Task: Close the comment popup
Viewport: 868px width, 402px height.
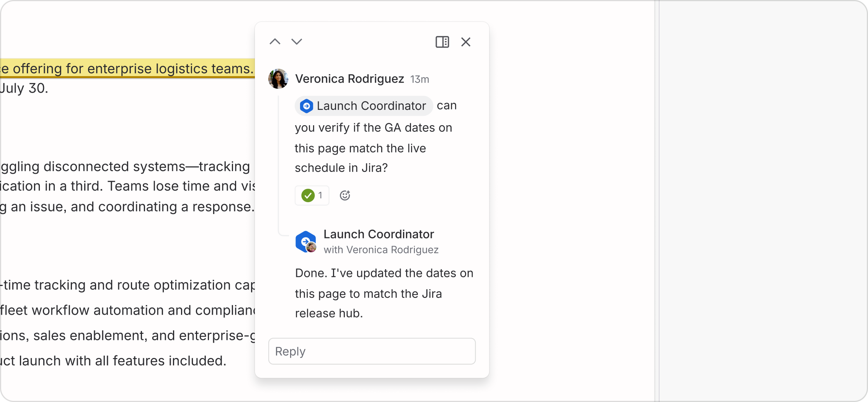Action: [466, 42]
